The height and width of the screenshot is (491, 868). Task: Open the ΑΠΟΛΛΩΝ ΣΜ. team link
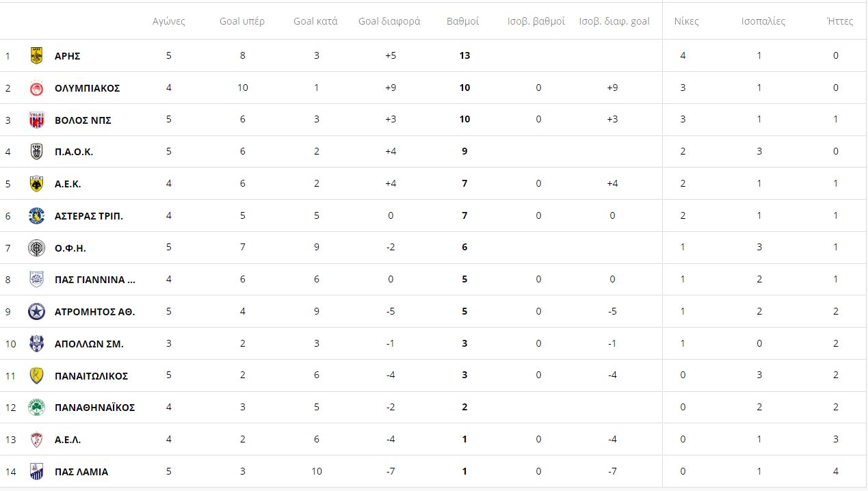(89, 344)
